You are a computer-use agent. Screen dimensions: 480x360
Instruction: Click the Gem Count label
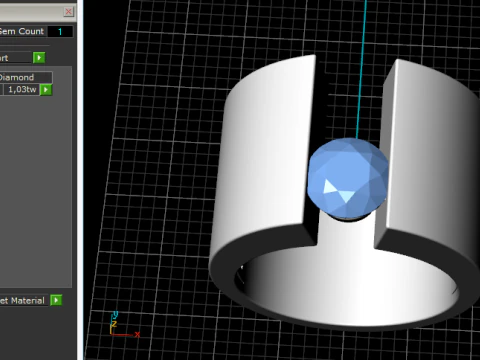22,31
